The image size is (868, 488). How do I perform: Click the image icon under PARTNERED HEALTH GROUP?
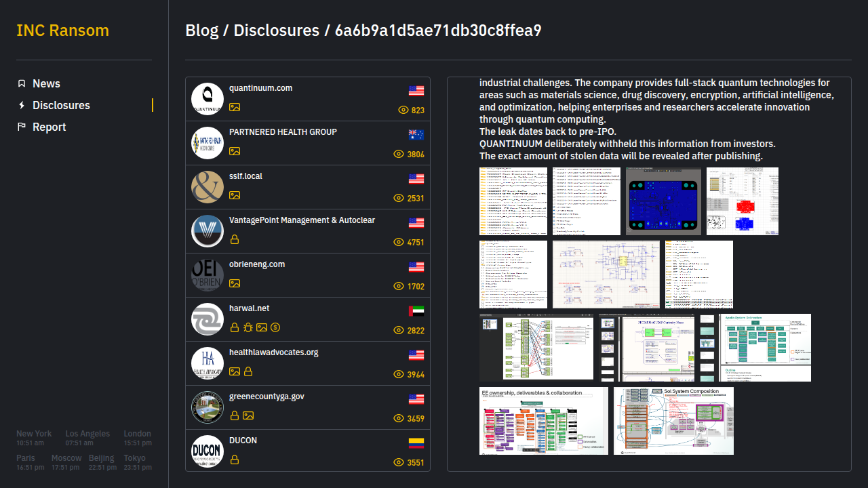[x=235, y=151]
